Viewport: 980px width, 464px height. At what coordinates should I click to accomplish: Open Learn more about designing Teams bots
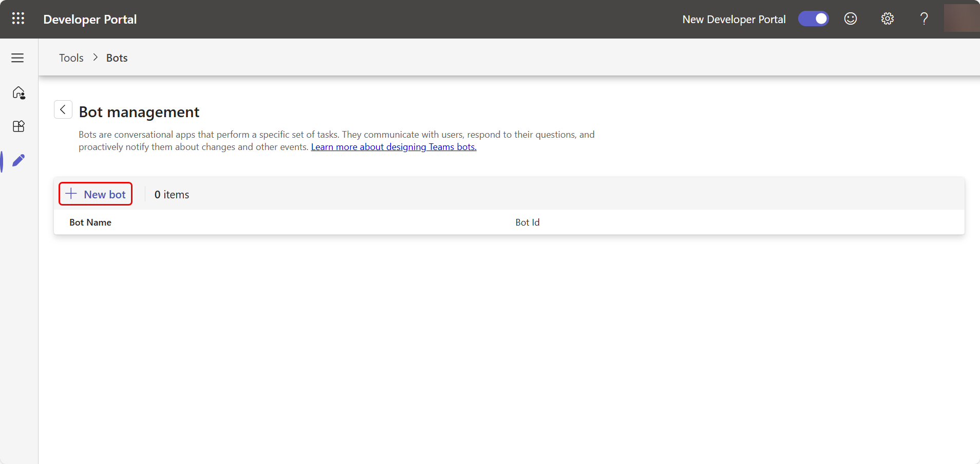point(393,147)
